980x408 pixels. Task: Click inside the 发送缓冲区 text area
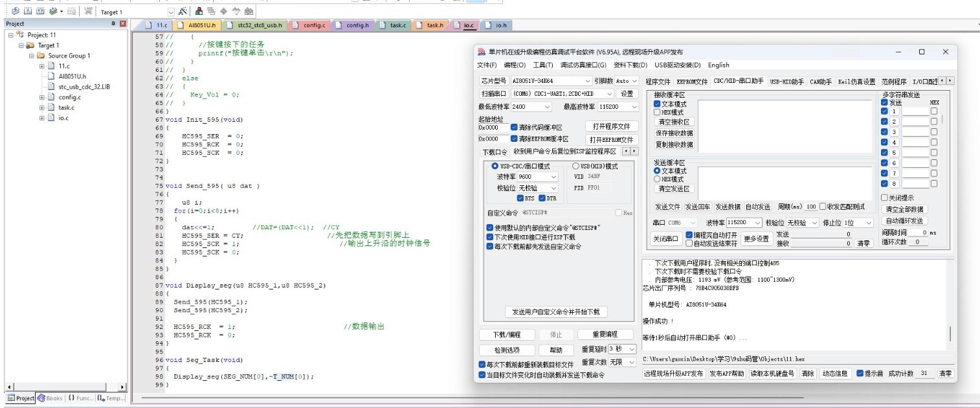pyautogui.click(x=785, y=183)
